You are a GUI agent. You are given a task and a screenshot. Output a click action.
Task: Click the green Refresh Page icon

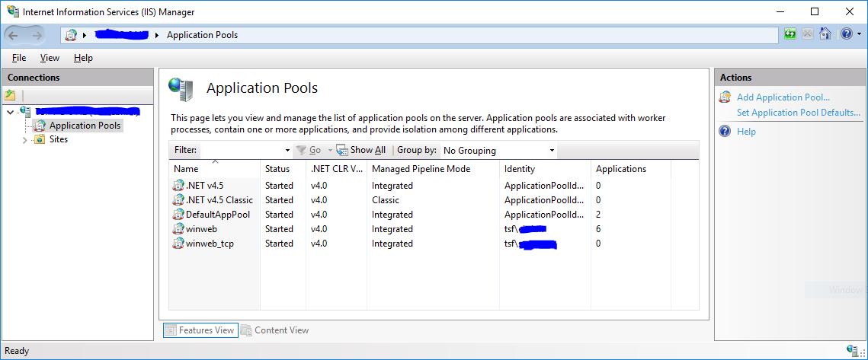(790, 33)
